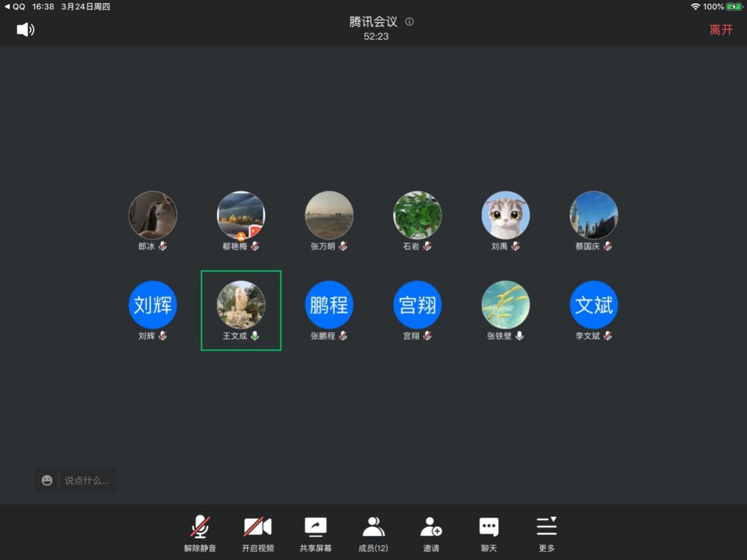The image size is (747, 560).
Task: Select the 共享屏幕 share screen icon
Action: coord(315,527)
